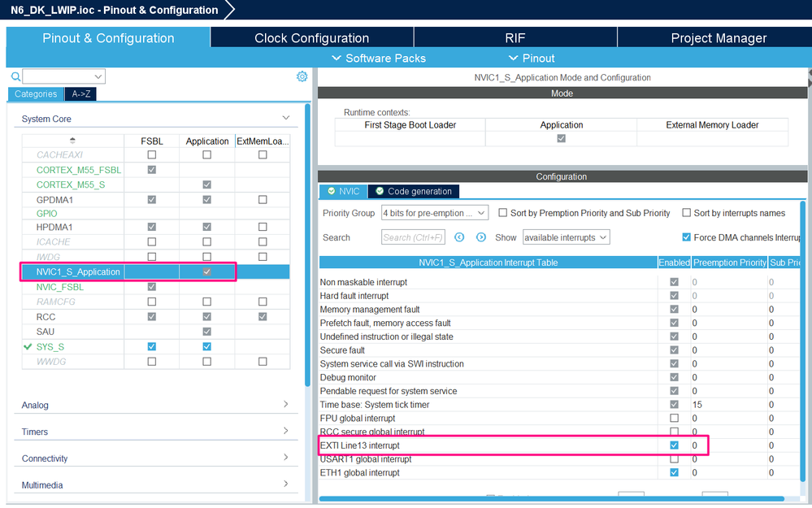Enable RCC secure global interrupt checkbox
This screenshot has height=508, width=812.
pos(674,432)
